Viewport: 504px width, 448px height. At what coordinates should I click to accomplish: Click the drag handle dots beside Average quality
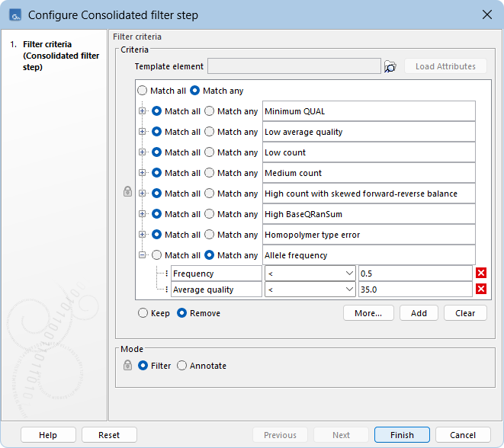166,290
